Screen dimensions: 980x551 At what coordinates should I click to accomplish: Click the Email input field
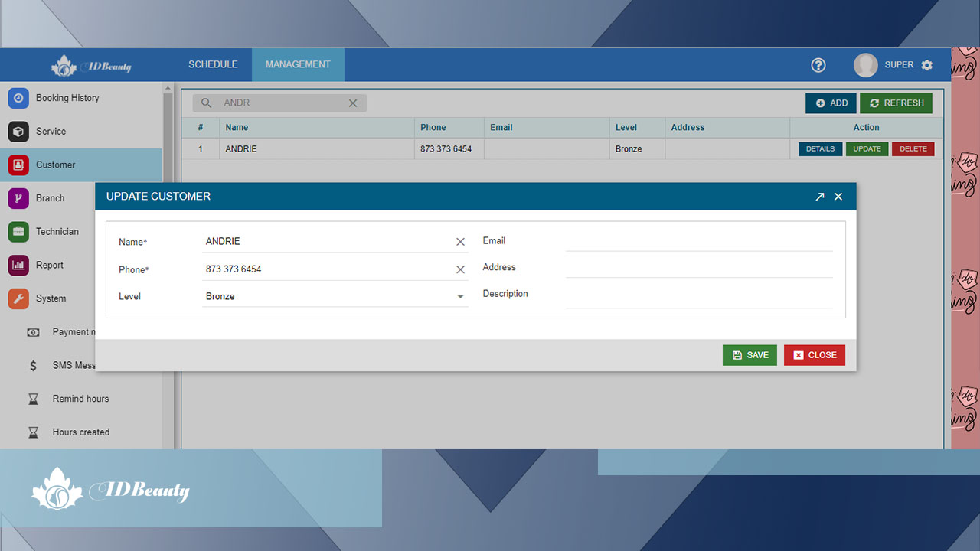(698, 241)
